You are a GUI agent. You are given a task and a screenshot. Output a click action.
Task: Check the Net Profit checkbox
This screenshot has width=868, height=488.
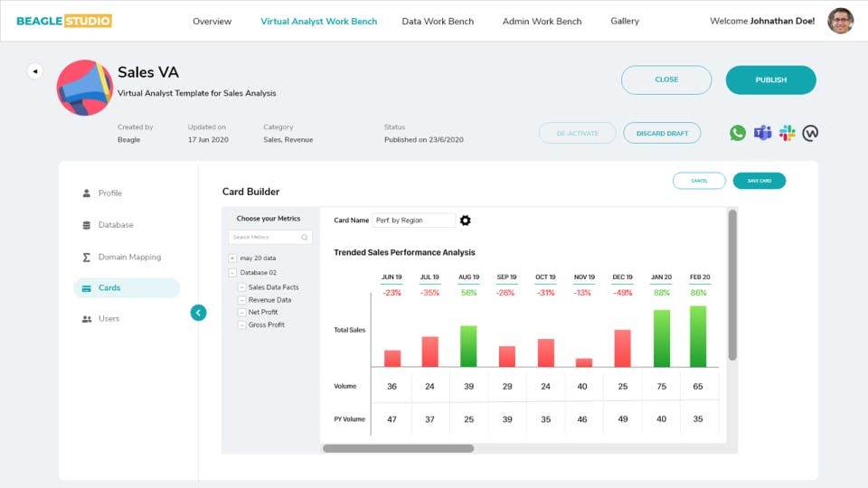[x=242, y=312]
